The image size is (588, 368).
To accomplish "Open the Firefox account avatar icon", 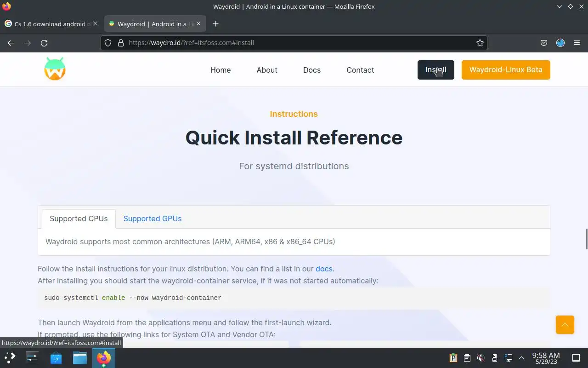I will point(560,43).
